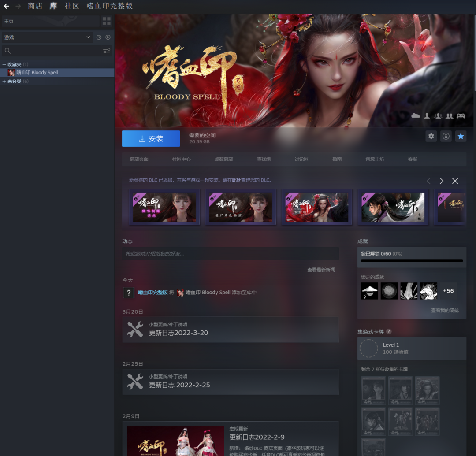The image size is (476, 456).
Task: Click the search magnifier icon
Action: (x=8, y=51)
